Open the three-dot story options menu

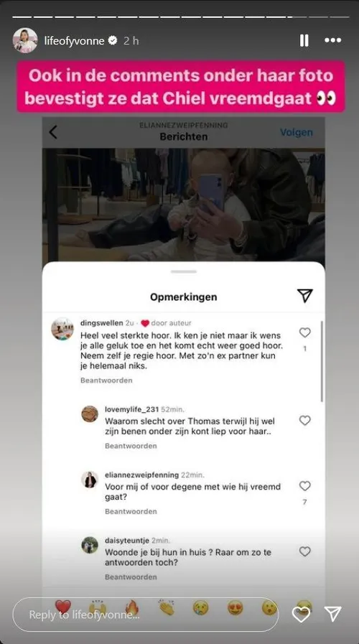point(332,40)
